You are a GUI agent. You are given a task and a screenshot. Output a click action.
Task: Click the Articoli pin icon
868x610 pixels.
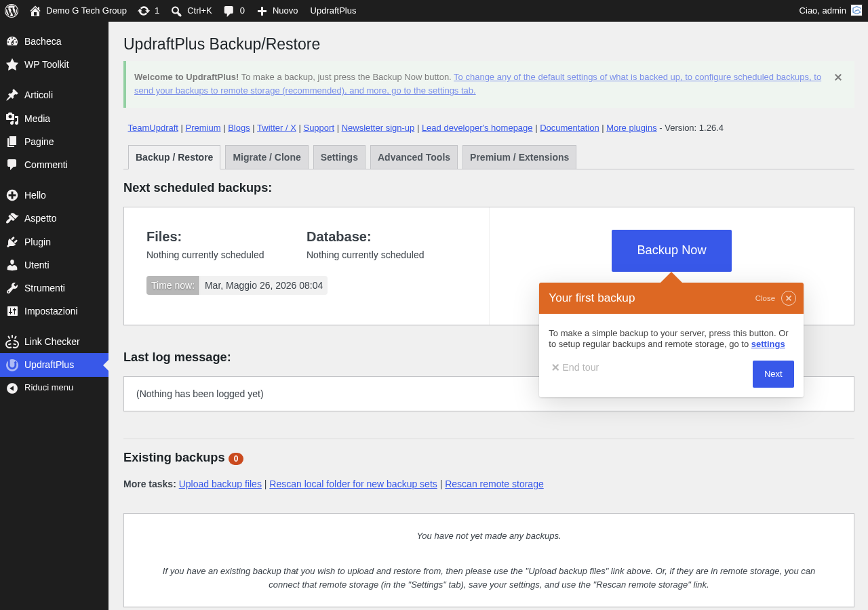(x=12, y=95)
